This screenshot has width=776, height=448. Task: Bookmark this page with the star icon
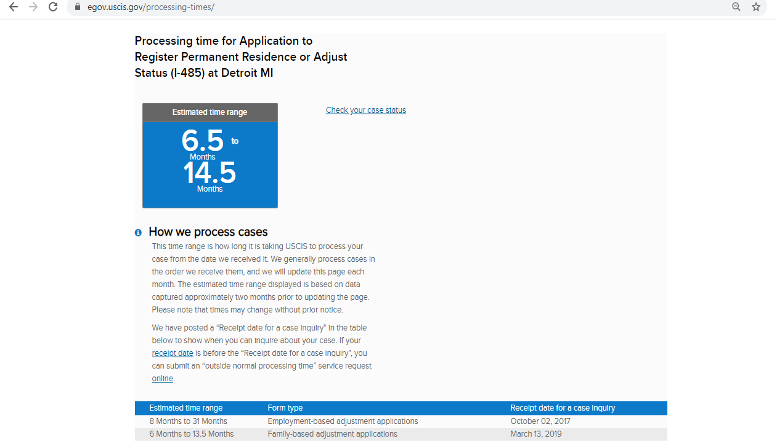(757, 7)
